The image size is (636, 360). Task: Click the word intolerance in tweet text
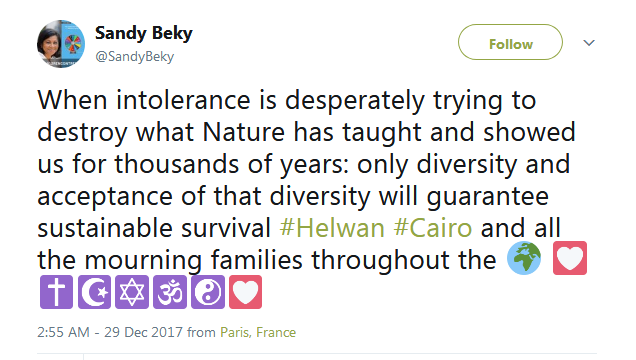pyautogui.click(x=183, y=100)
